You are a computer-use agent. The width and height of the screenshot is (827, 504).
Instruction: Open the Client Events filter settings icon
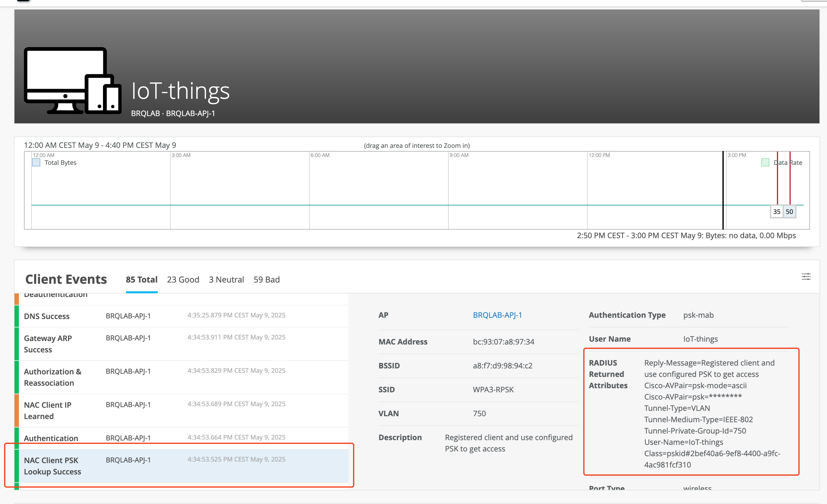[806, 277]
